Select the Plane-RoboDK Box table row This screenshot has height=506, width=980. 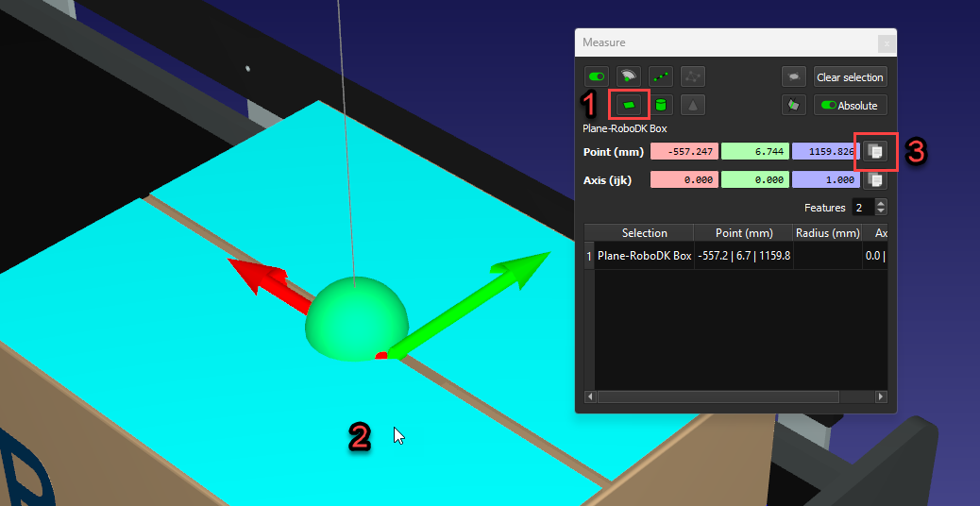coord(645,256)
